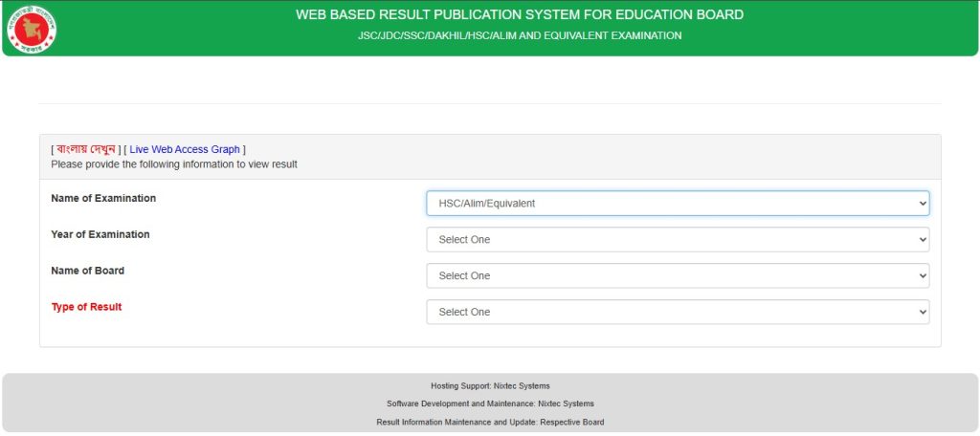980x436 pixels.
Task: Click 'Please provide the following information' text
Action: pos(174,164)
